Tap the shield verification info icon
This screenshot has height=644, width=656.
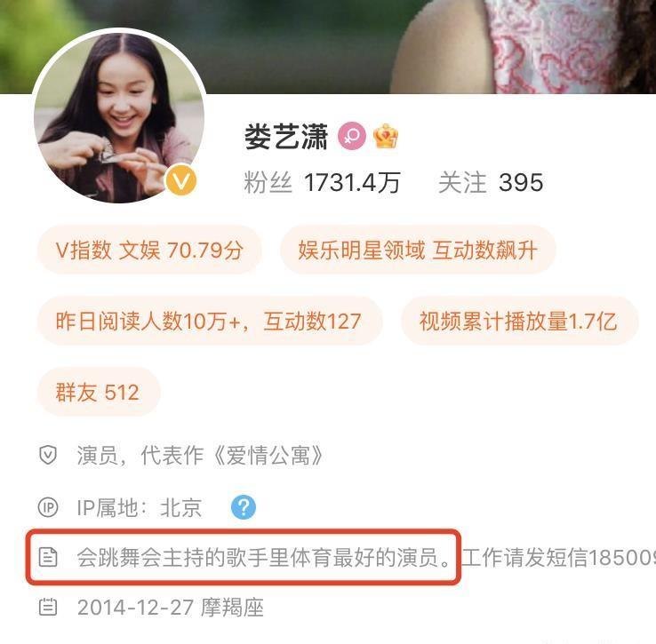pos(48,455)
